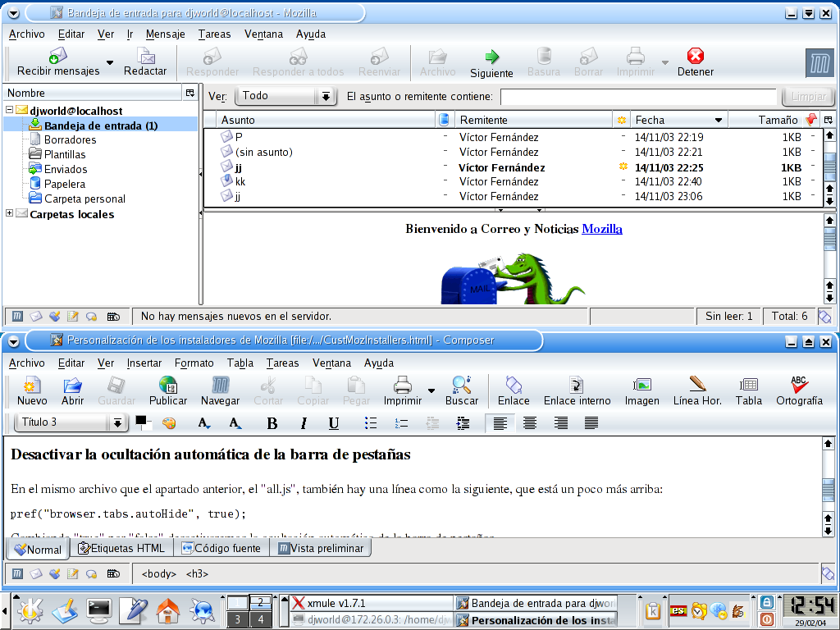Image resolution: width=840 pixels, height=630 pixels.
Task: Insert a Tabla in Composer
Action: click(748, 391)
